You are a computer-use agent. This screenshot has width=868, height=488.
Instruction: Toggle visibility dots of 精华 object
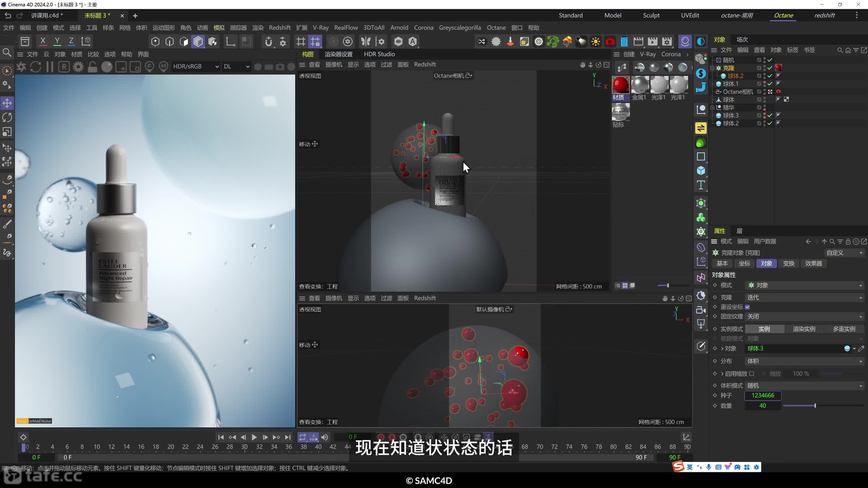[x=765, y=107]
